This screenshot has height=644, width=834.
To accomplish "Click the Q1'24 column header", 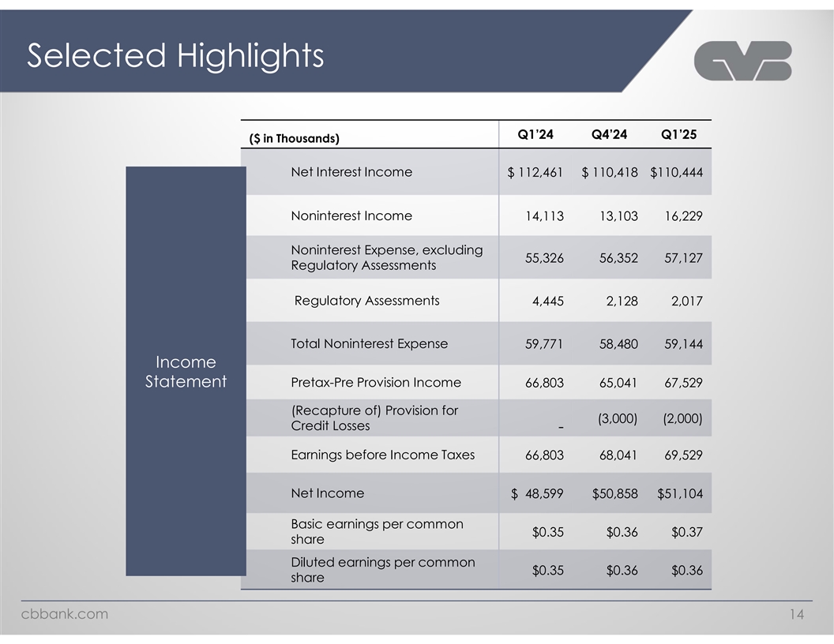I will pos(535,134).
